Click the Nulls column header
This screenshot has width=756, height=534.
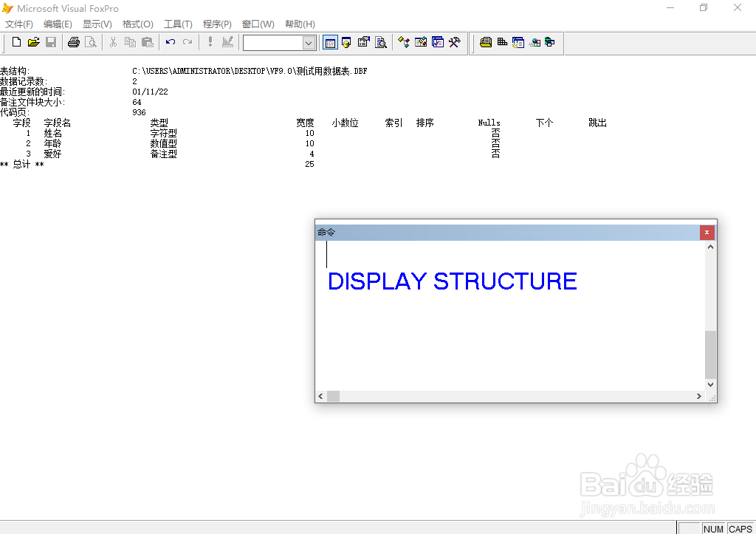pos(489,123)
